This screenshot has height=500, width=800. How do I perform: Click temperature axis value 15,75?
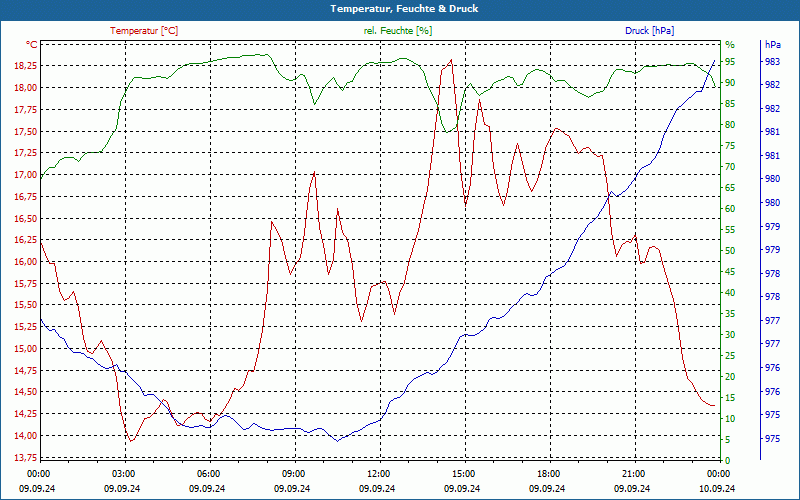(26, 284)
